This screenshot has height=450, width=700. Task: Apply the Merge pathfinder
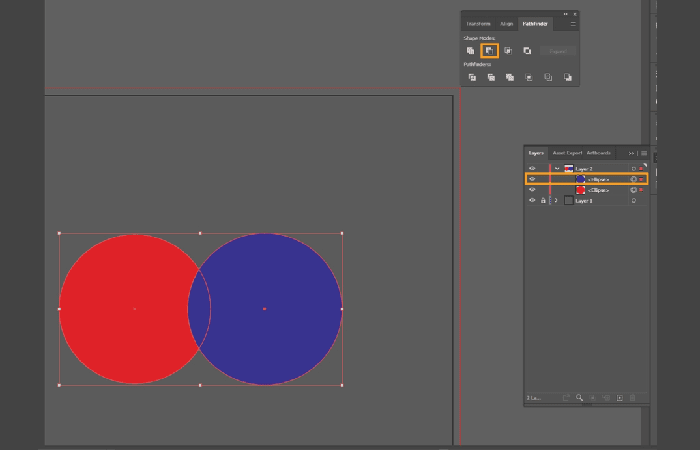point(510,77)
